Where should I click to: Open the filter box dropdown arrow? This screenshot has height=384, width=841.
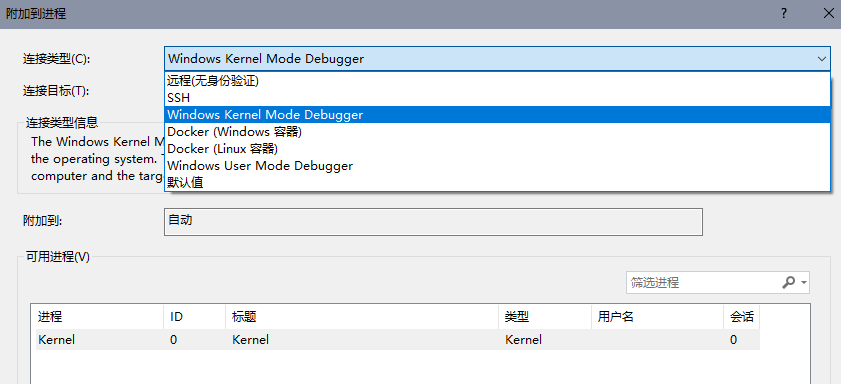coord(803,283)
